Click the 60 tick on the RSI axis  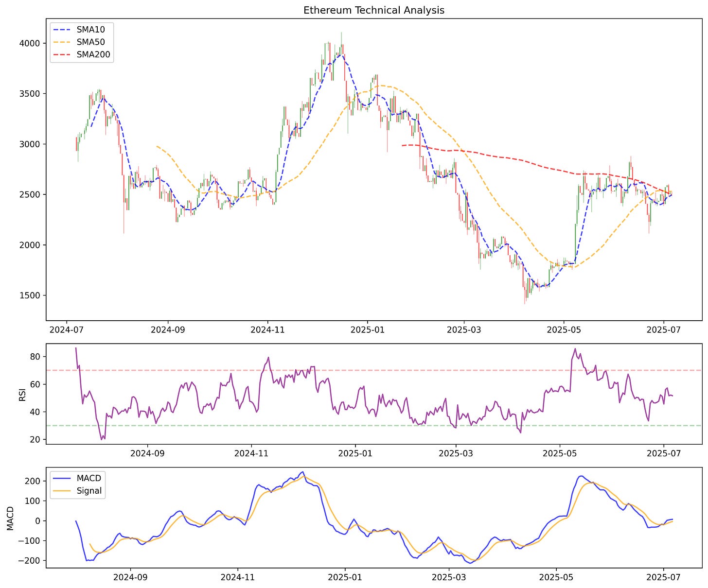point(36,384)
